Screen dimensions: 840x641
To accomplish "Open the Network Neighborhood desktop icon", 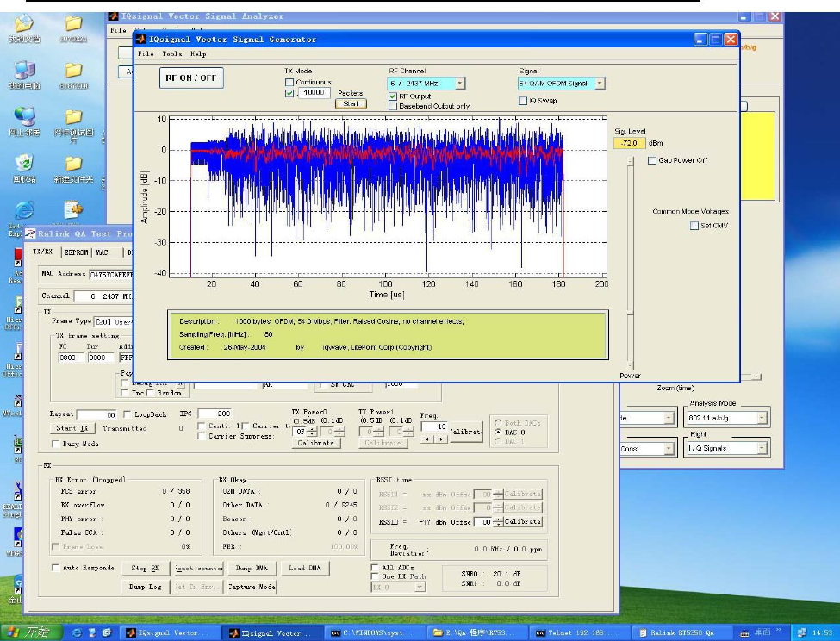I will coord(24,117).
